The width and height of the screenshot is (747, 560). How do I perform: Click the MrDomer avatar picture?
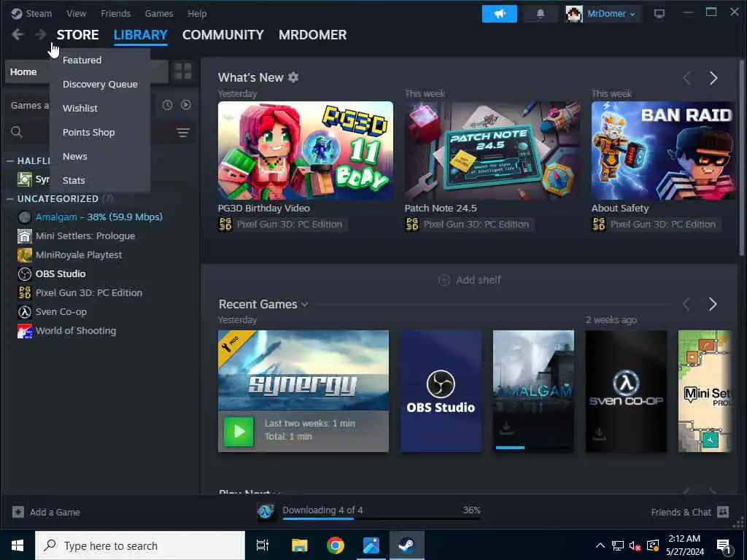(574, 14)
